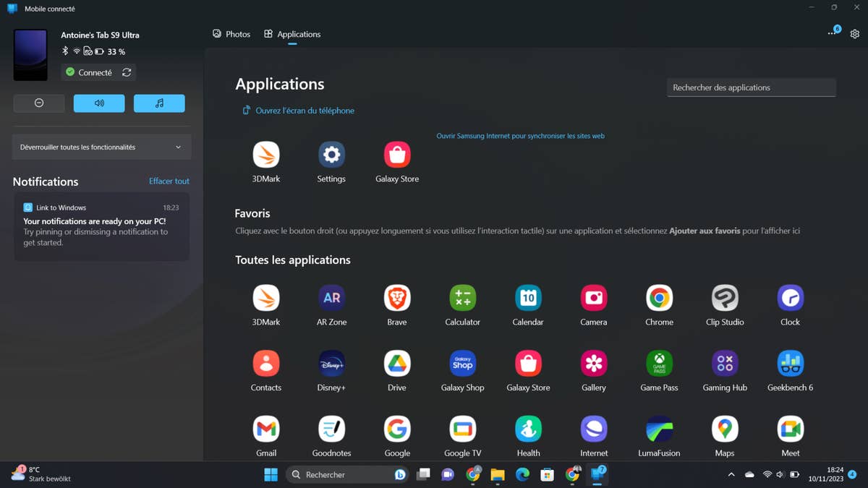The height and width of the screenshot is (488, 868).
Task: Toggle the tablet sound volume button
Action: click(99, 103)
